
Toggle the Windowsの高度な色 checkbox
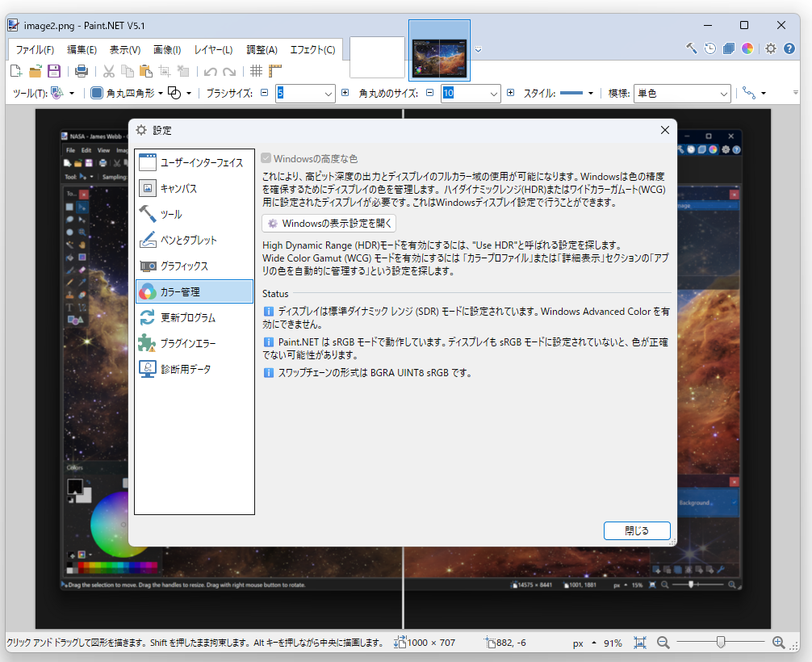click(x=266, y=158)
